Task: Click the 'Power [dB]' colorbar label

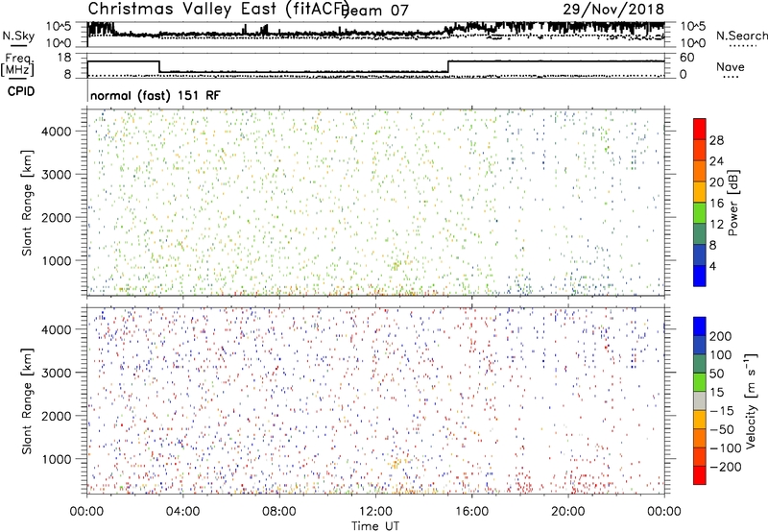Action: [732, 203]
